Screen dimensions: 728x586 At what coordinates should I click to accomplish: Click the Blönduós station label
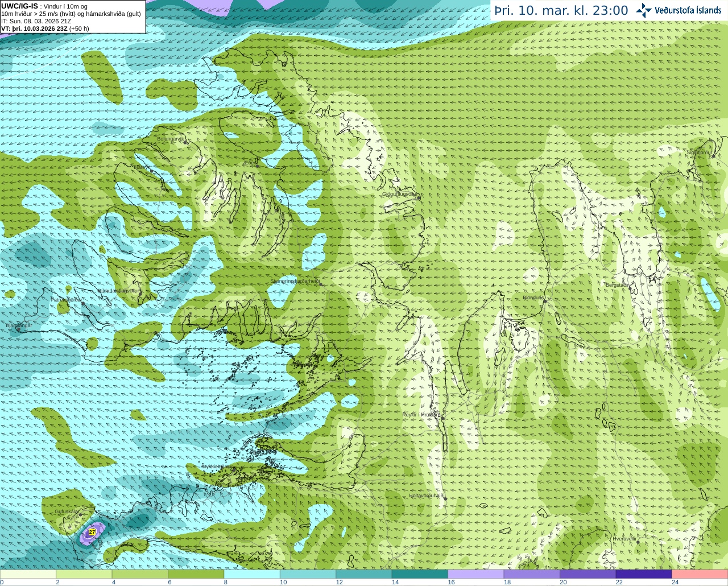pos(533,298)
